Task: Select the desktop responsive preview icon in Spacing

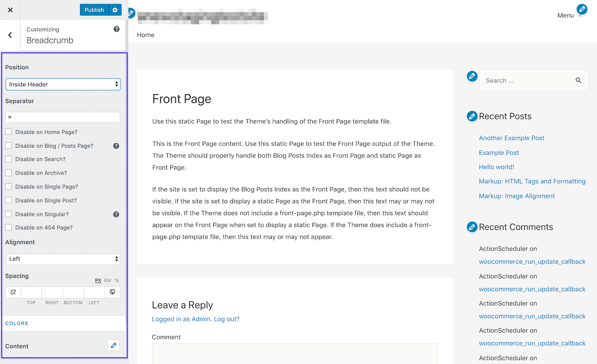Action: tap(113, 292)
